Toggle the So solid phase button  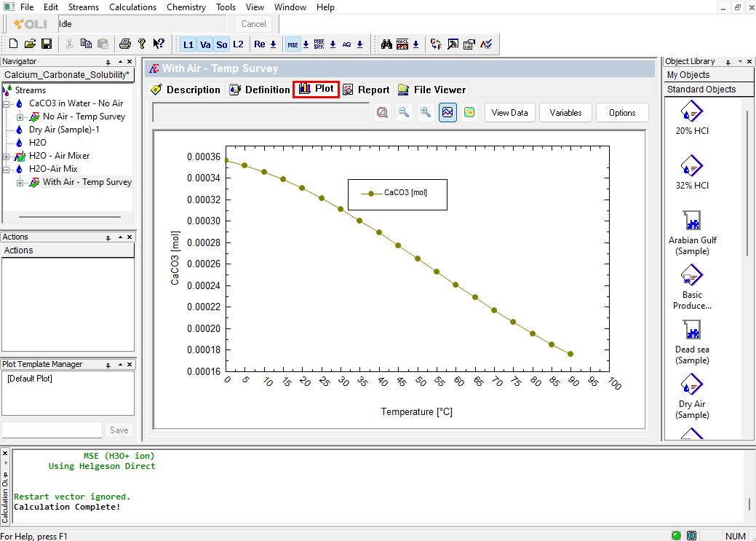tap(222, 44)
